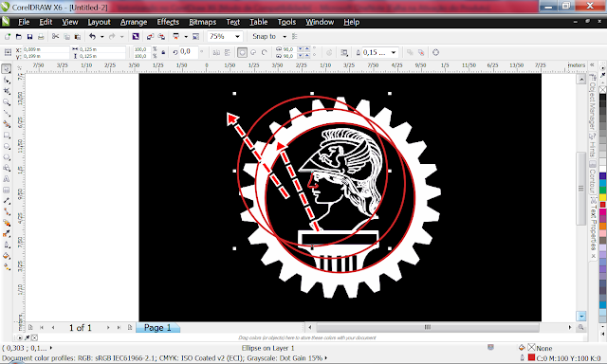Click the red outline color indicator
Screen dimensions: 607x364
coord(531,357)
